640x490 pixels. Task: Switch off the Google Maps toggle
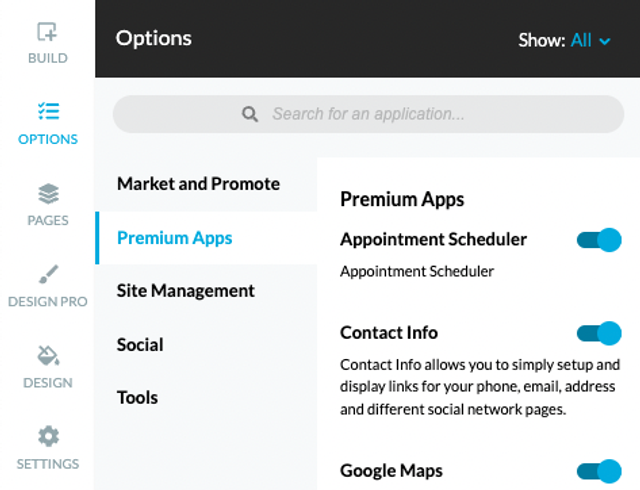click(599, 471)
